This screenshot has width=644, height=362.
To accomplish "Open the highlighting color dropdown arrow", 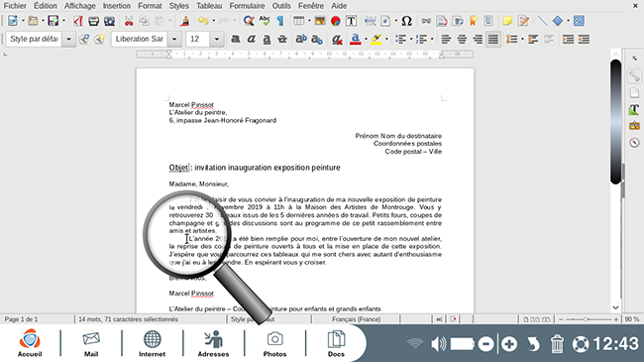I will (386, 39).
